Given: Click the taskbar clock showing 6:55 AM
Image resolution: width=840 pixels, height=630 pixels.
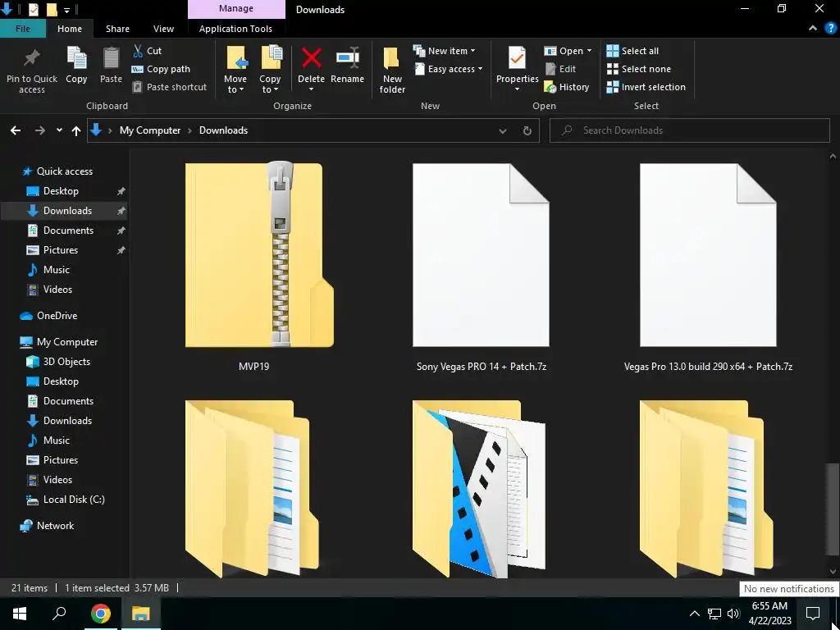Looking at the screenshot, I should click(x=769, y=614).
